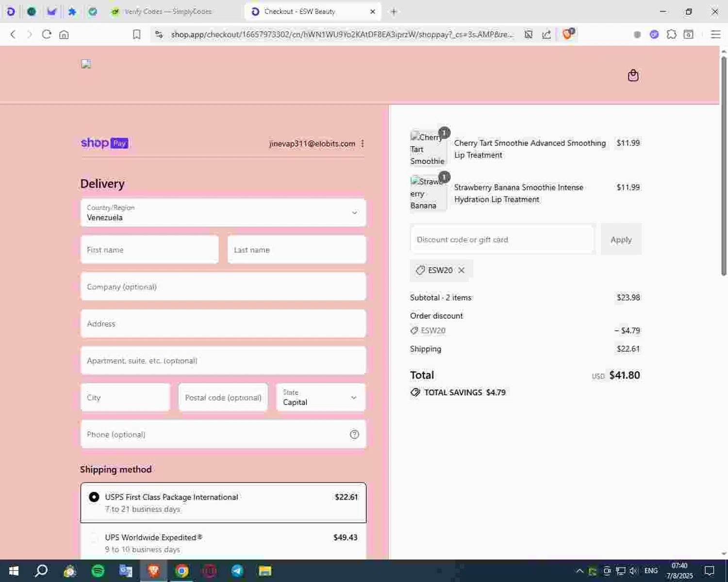
Task: Open ENG language indicator in tray
Action: 651,571
